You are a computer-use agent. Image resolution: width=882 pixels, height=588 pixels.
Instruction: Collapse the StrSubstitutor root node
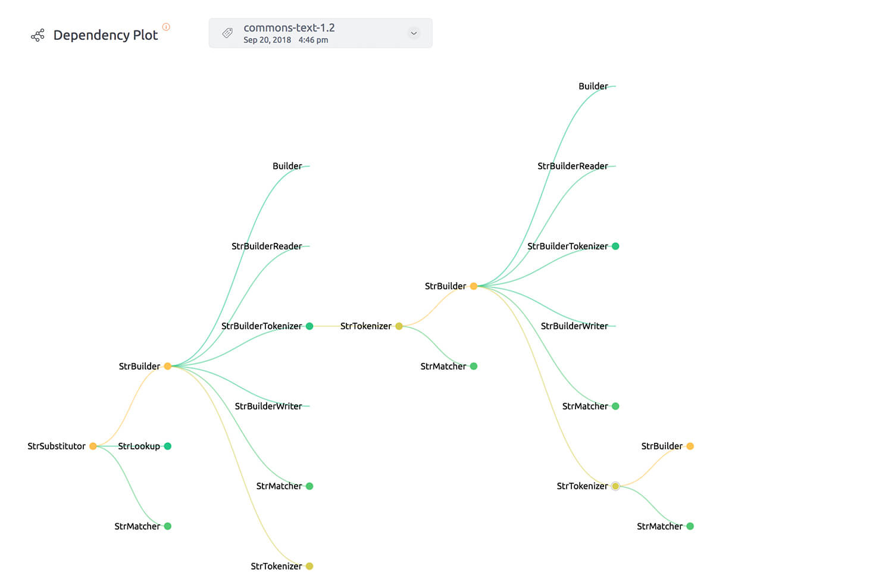[x=93, y=446]
